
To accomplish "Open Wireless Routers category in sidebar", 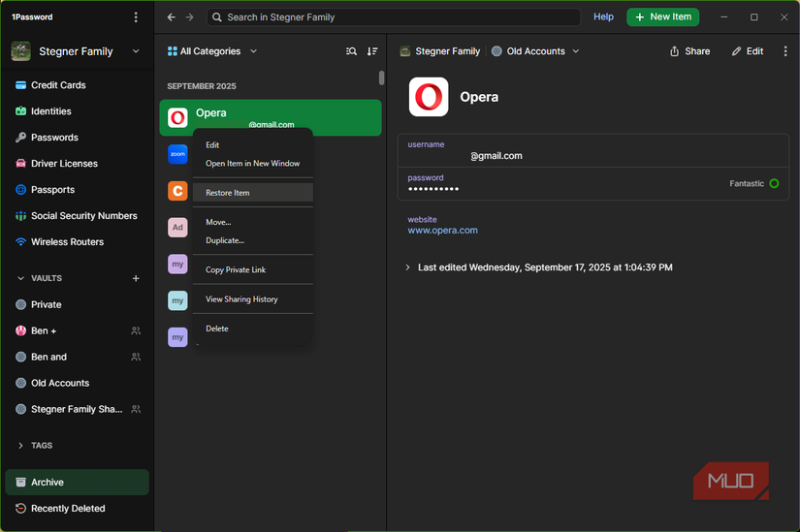I will [x=67, y=242].
